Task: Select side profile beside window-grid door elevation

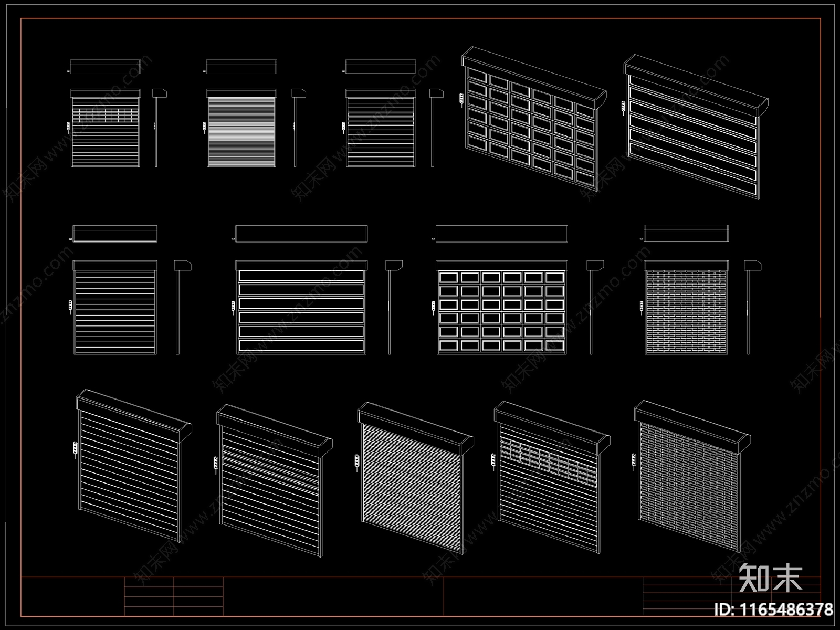Action: [595, 307]
